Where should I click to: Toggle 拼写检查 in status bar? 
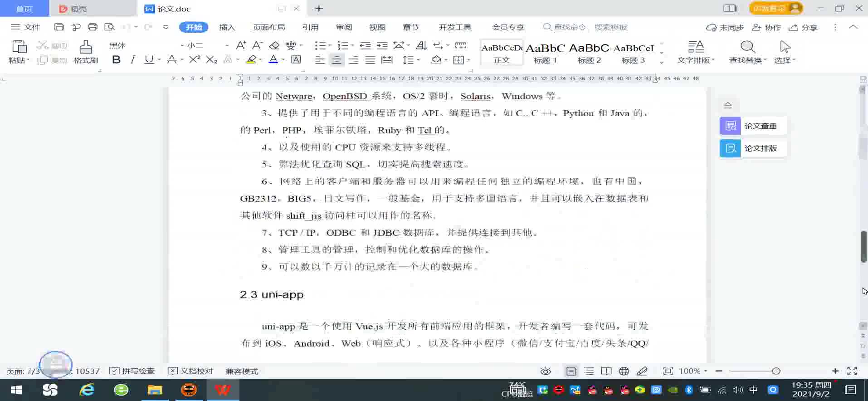[132, 371]
